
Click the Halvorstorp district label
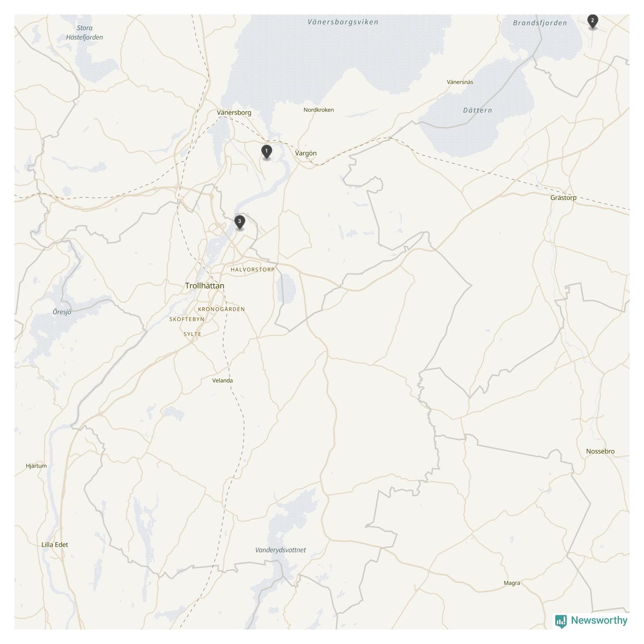point(253,270)
